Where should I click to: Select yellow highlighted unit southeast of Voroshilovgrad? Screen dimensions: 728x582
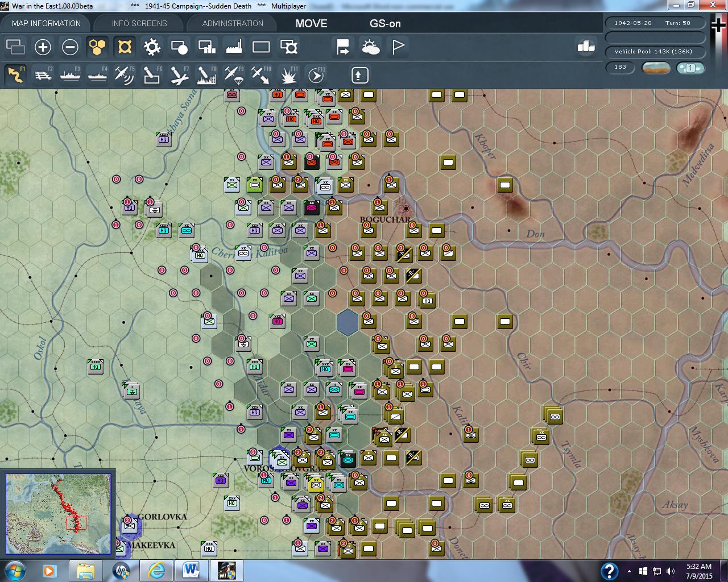[x=316, y=485]
